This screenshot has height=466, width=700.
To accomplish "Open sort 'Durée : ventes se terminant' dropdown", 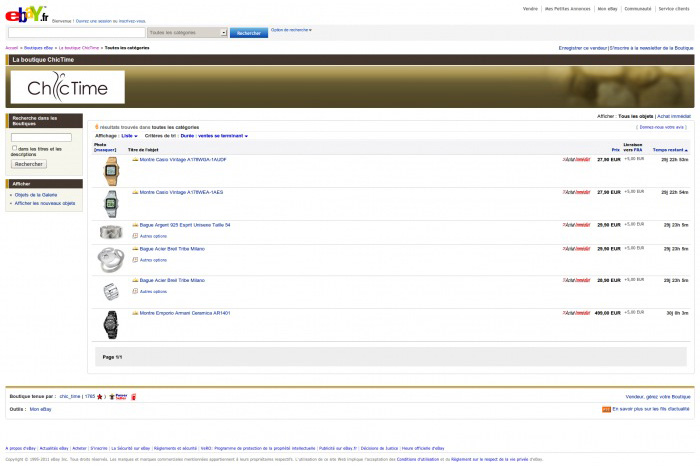I will (x=214, y=136).
